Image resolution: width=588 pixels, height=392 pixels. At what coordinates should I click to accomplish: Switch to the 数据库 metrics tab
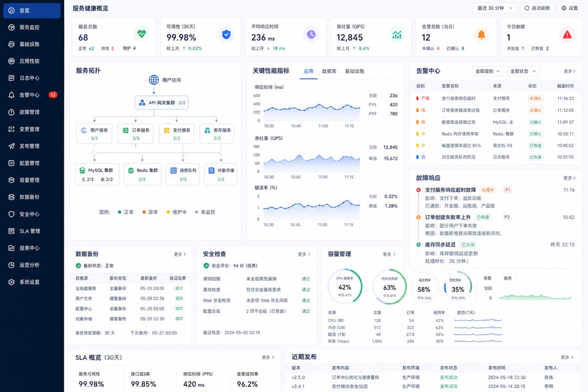(329, 71)
